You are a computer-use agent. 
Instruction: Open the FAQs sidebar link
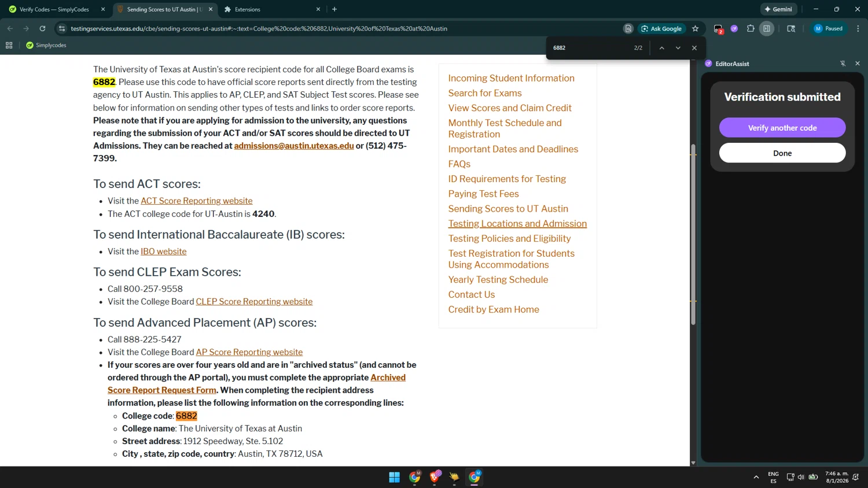pos(459,164)
